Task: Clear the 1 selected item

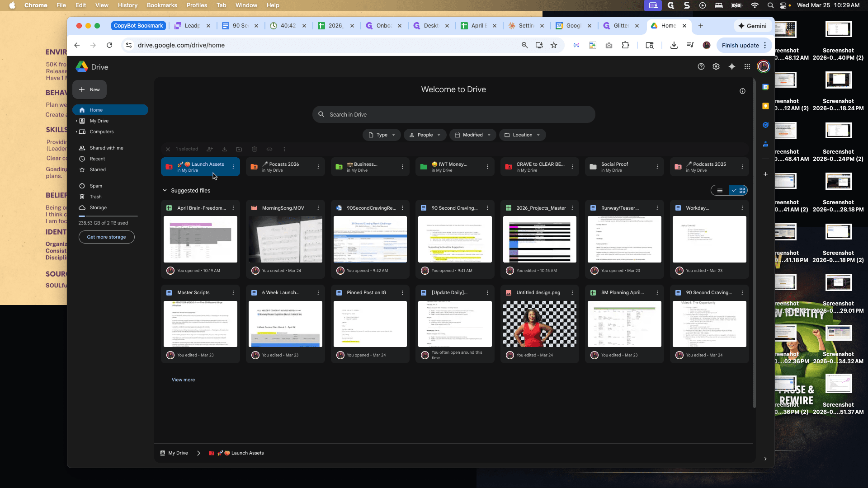Action: [168, 149]
